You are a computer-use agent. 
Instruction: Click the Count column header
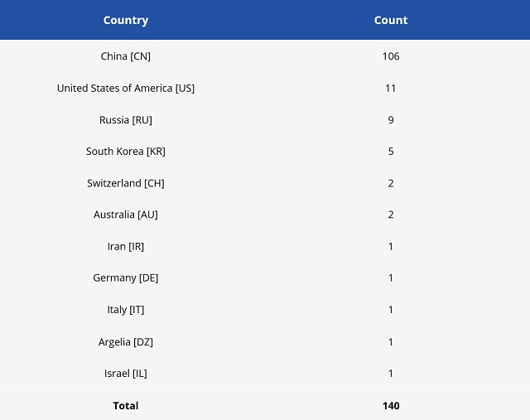[x=391, y=20]
